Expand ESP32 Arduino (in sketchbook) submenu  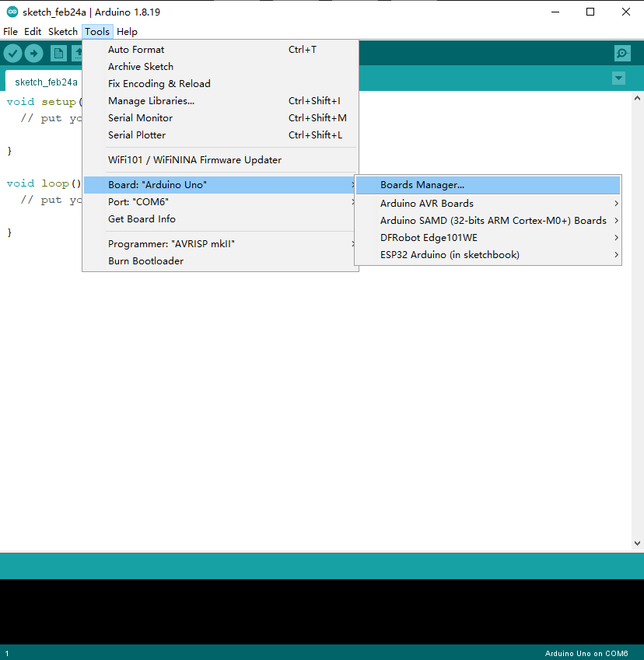pos(488,255)
